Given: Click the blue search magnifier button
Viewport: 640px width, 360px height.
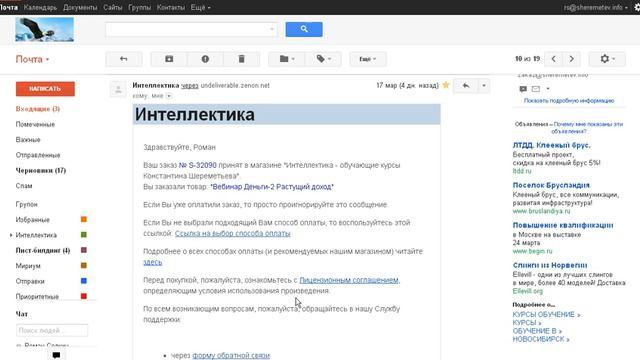Looking at the screenshot, I should (x=304, y=29).
